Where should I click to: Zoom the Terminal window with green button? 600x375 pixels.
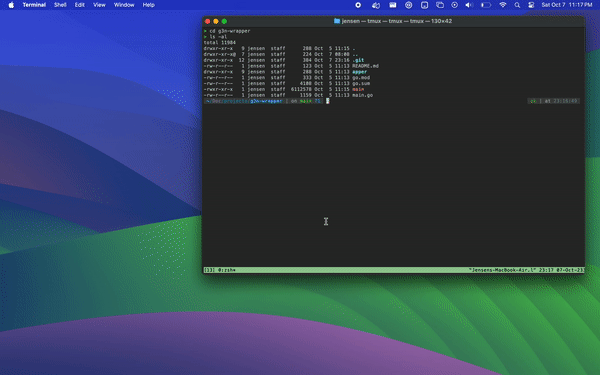point(224,21)
